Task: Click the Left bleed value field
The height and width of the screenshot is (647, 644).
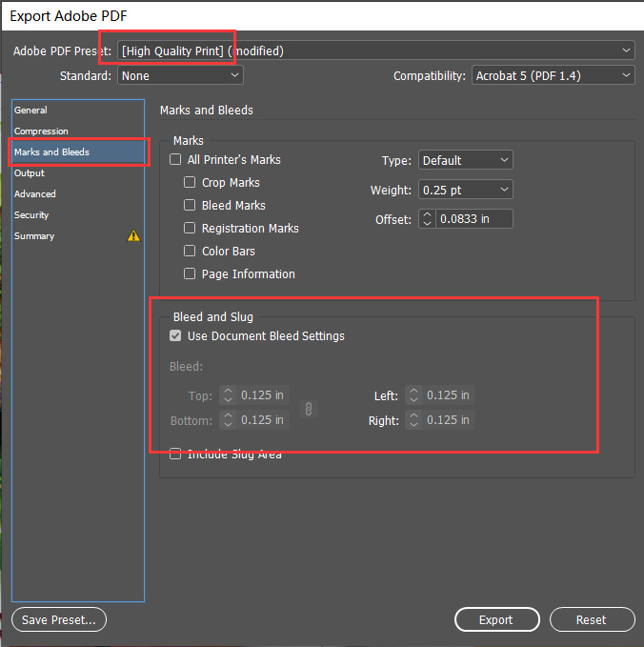Action: pyautogui.click(x=449, y=395)
